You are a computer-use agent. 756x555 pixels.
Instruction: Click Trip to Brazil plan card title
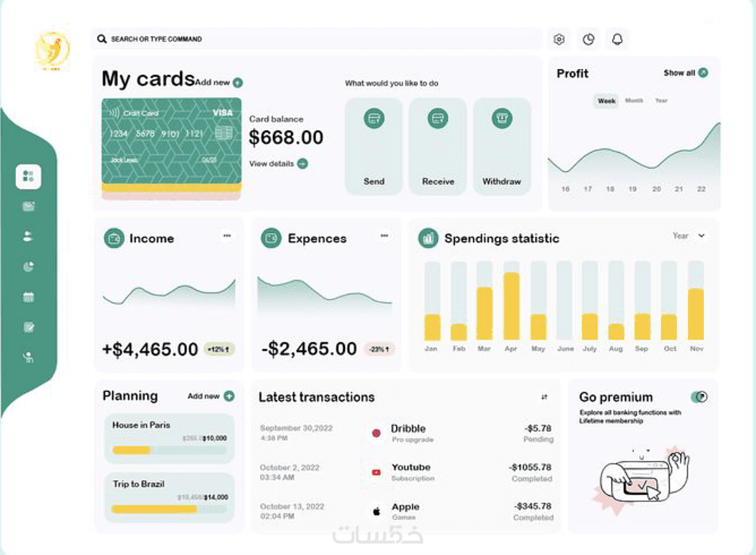click(x=139, y=484)
